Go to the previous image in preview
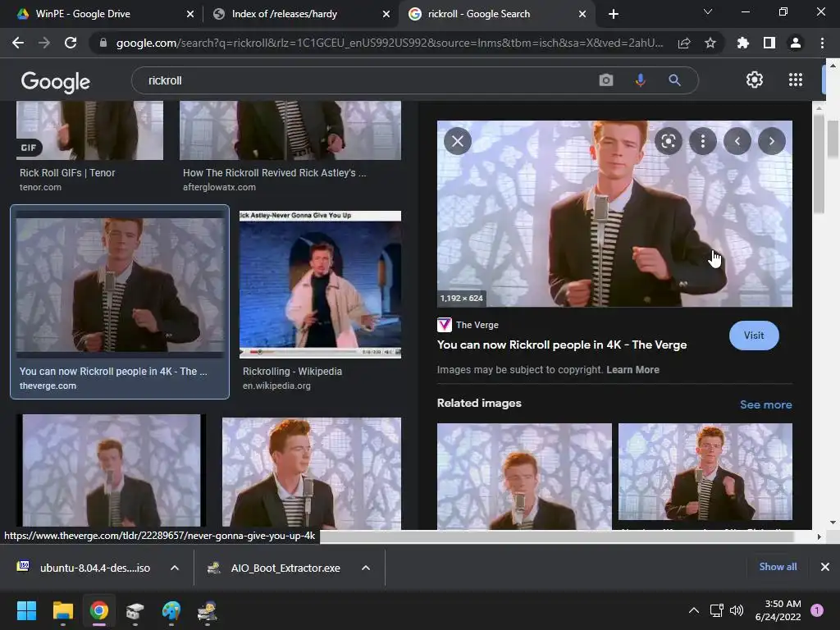 (x=737, y=141)
